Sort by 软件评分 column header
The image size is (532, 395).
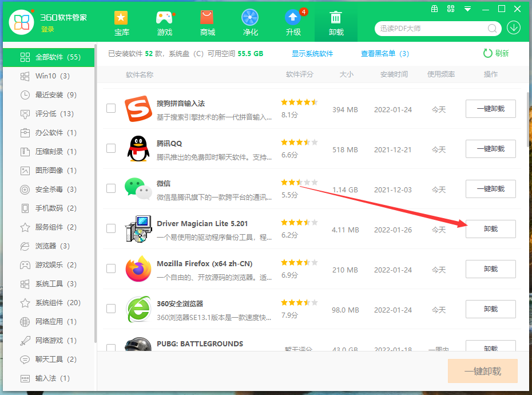(299, 74)
